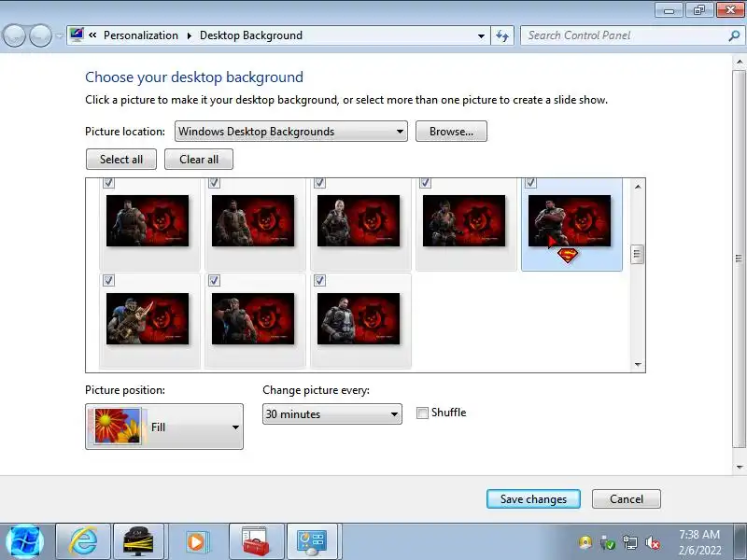Select highlighted fifth wallpaper thumbnail
This screenshot has width=747, height=560.
[570, 220]
